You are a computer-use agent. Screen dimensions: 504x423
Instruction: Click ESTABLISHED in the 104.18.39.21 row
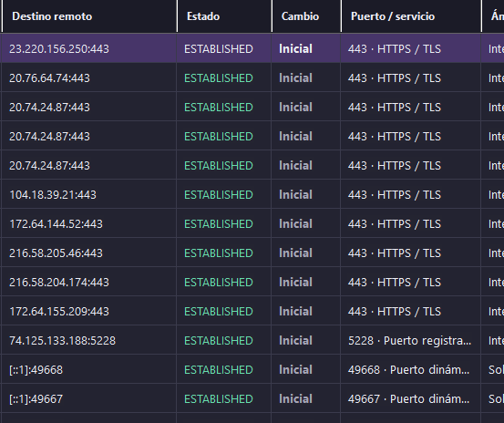(x=219, y=195)
